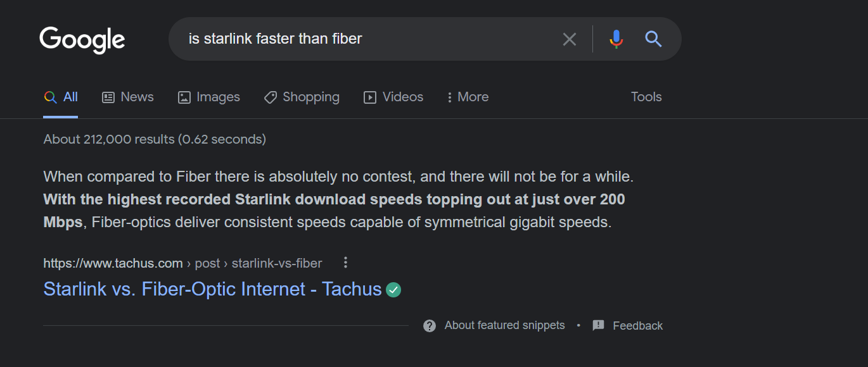Open the Shopping tab
This screenshot has width=868, height=367.
click(302, 97)
